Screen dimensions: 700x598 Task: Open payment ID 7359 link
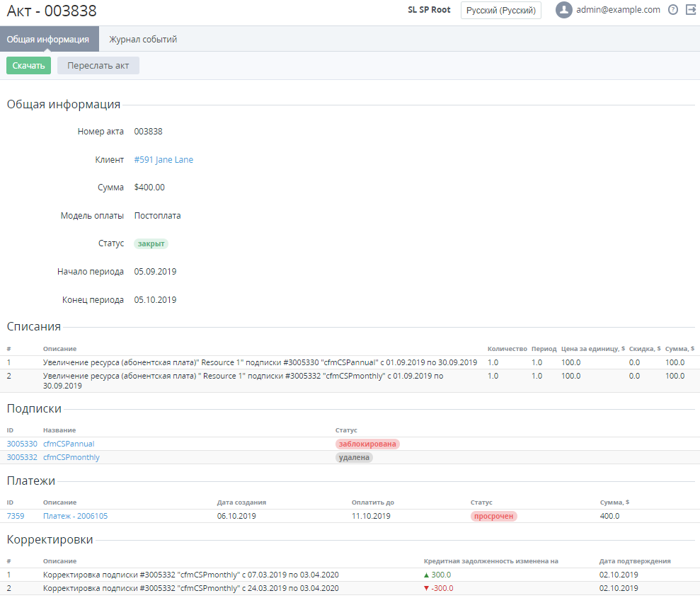16,516
